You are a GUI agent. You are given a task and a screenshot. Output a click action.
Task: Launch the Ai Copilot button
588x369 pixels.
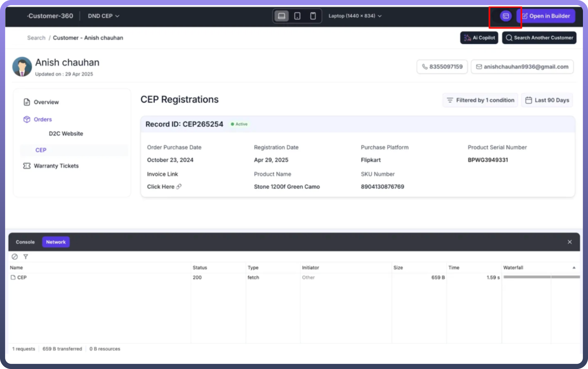point(479,38)
